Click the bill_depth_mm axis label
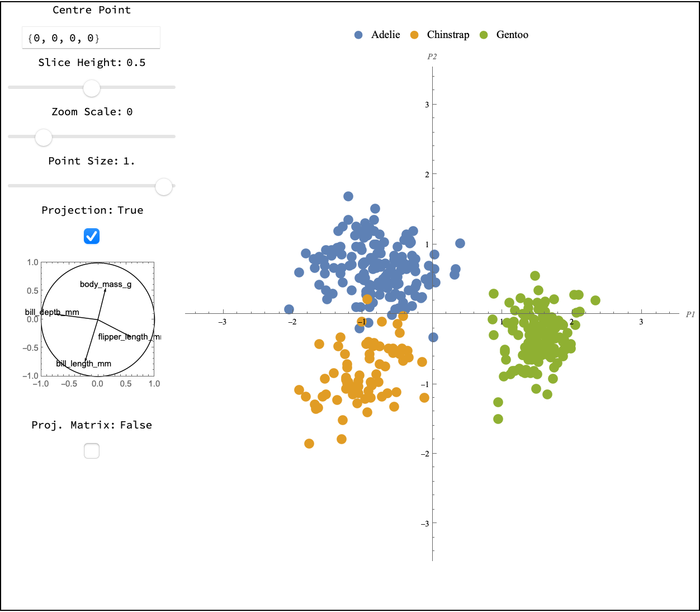Viewport: 700px width, 612px height. (52, 312)
